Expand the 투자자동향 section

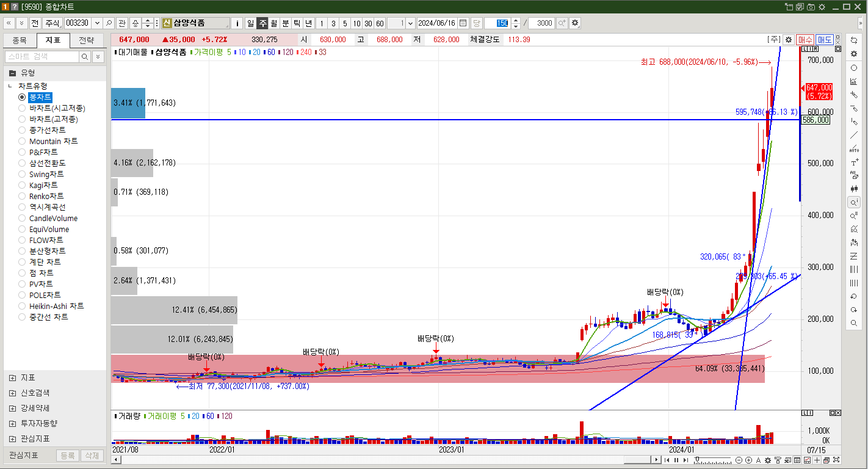coord(12,423)
